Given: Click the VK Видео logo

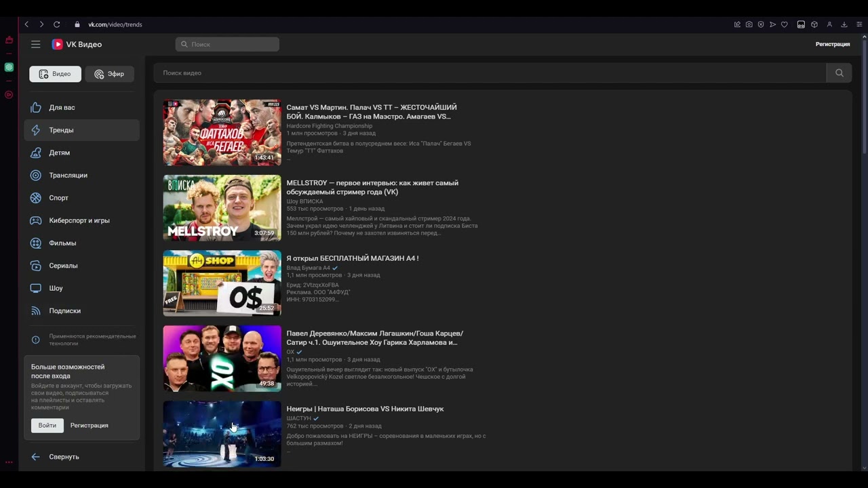Looking at the screenshot, I should coord(77,44).
